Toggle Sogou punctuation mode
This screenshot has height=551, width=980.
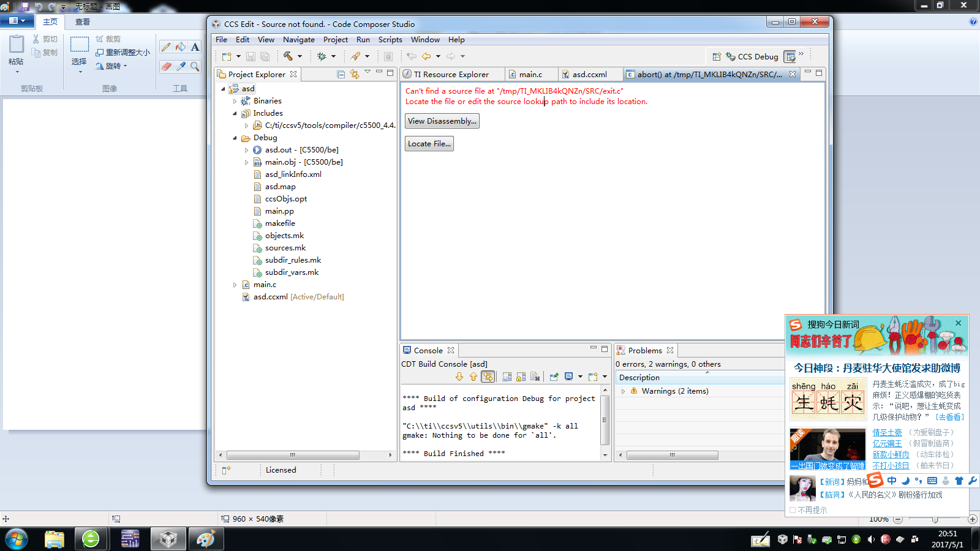coord(919,481)
